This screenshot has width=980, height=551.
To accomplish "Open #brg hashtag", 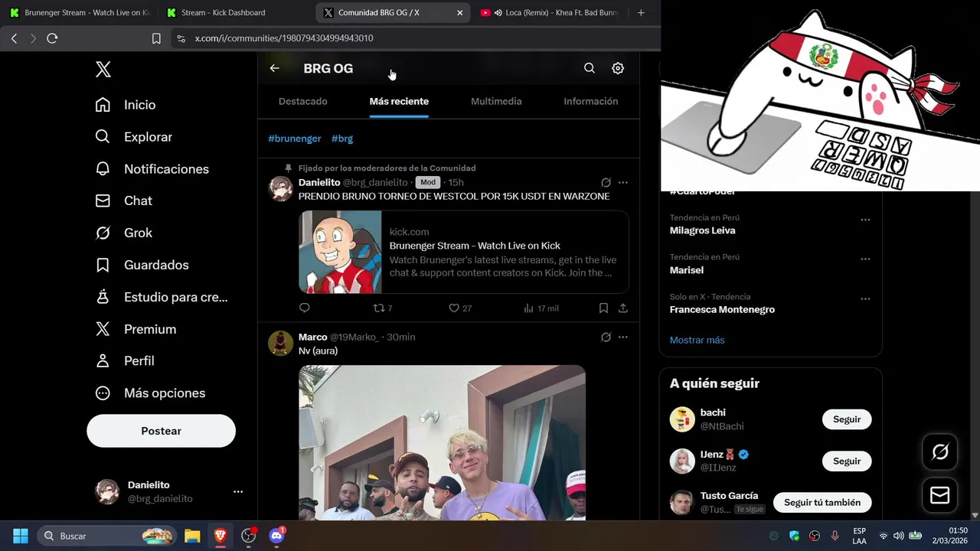I will 342,139.
